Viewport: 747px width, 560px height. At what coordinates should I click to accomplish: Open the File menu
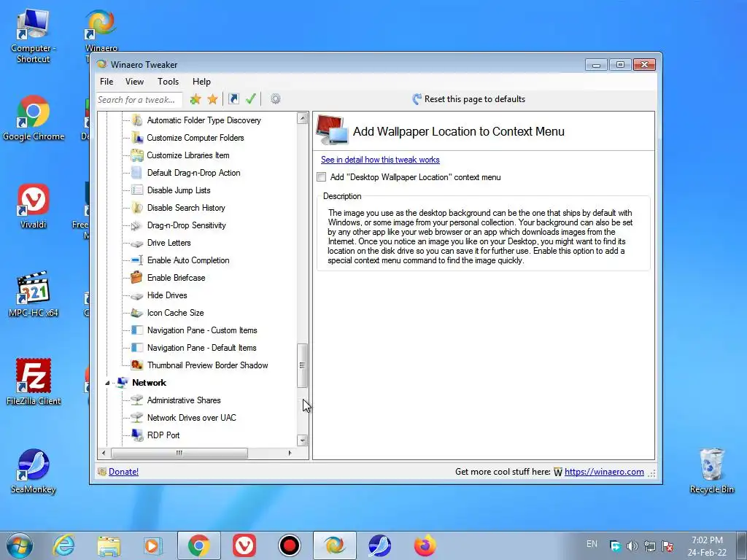click(107, 82)
